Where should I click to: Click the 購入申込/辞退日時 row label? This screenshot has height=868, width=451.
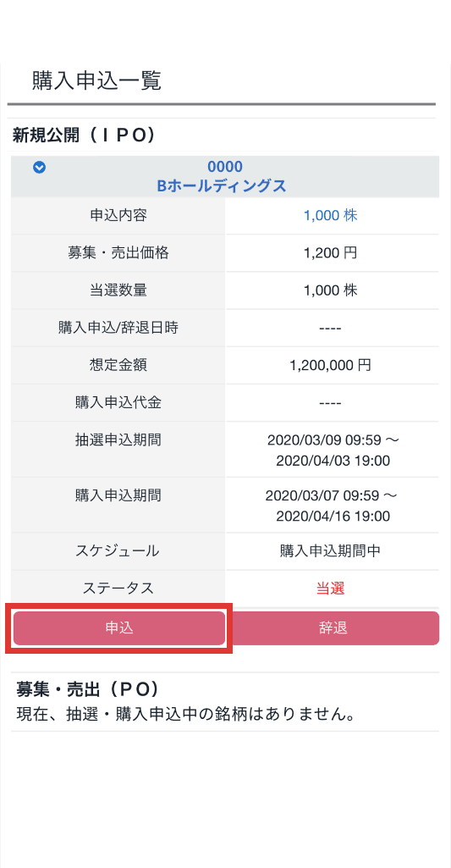(x=118, y=328)
